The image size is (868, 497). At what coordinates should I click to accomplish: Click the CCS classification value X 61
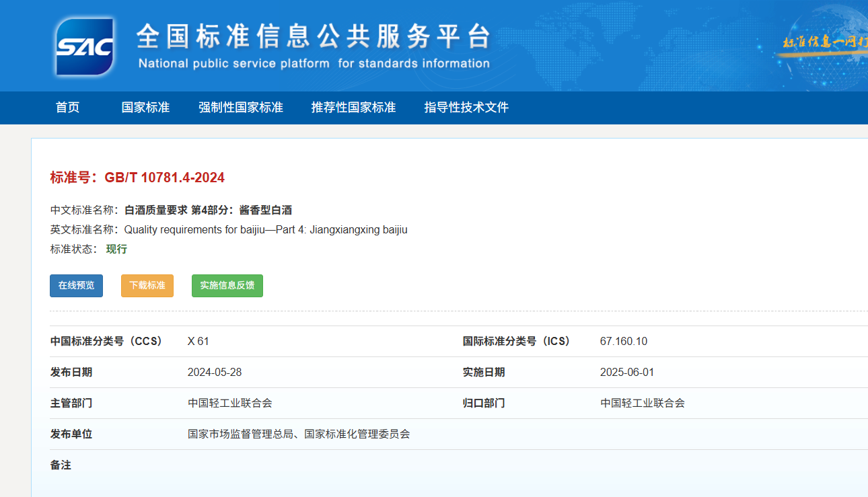pyautogui.click(x=198, y=342)
